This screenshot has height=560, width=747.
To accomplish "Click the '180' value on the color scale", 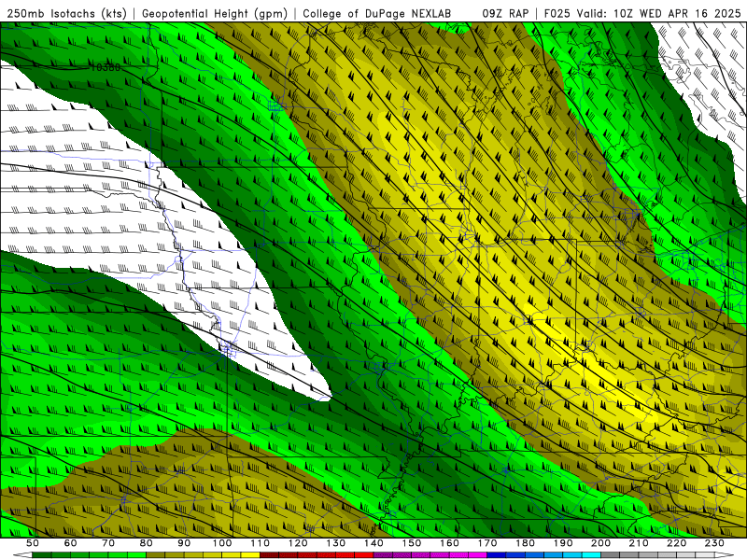I will click(525, 543).
